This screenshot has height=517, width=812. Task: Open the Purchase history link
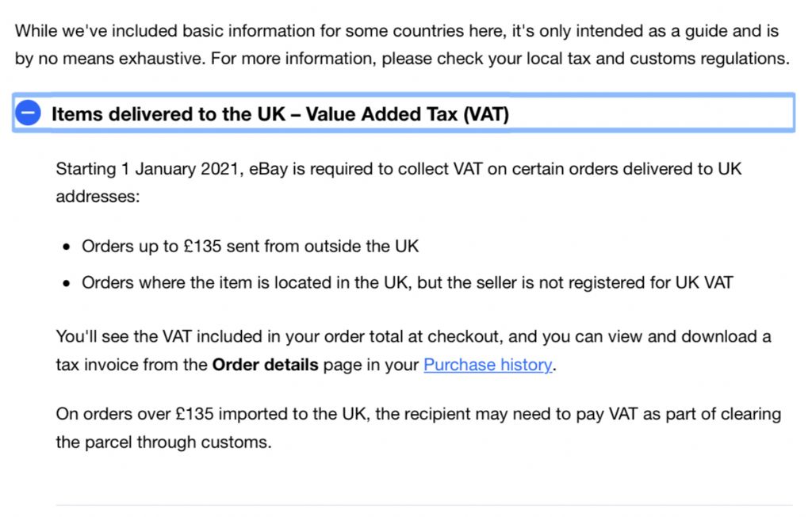pos(488,365)
